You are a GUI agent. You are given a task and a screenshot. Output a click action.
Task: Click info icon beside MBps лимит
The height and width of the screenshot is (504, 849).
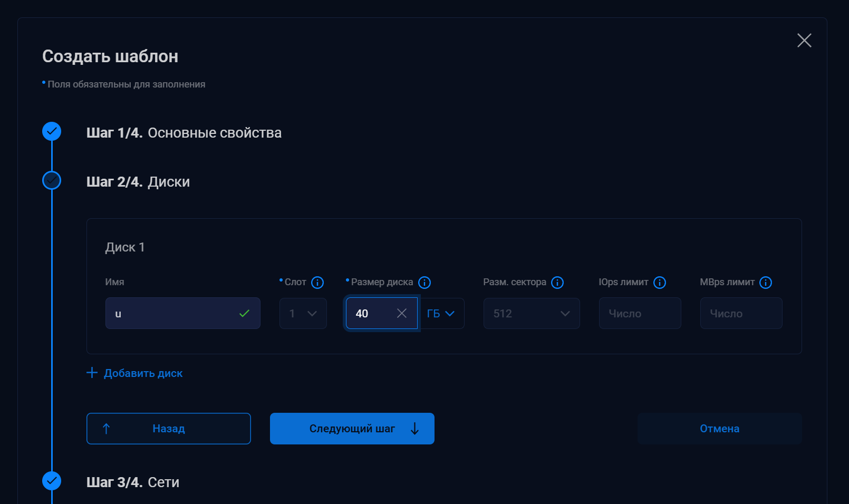766,283
